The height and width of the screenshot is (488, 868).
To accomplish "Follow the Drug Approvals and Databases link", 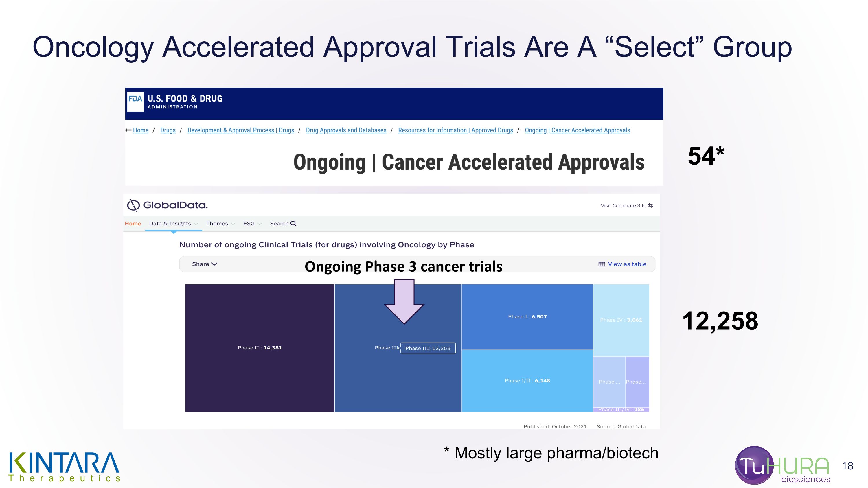I will click(346, 130).
